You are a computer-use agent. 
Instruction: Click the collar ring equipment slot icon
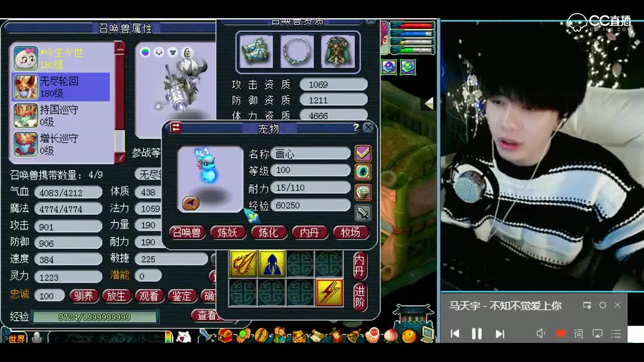[x=297, y=51]
